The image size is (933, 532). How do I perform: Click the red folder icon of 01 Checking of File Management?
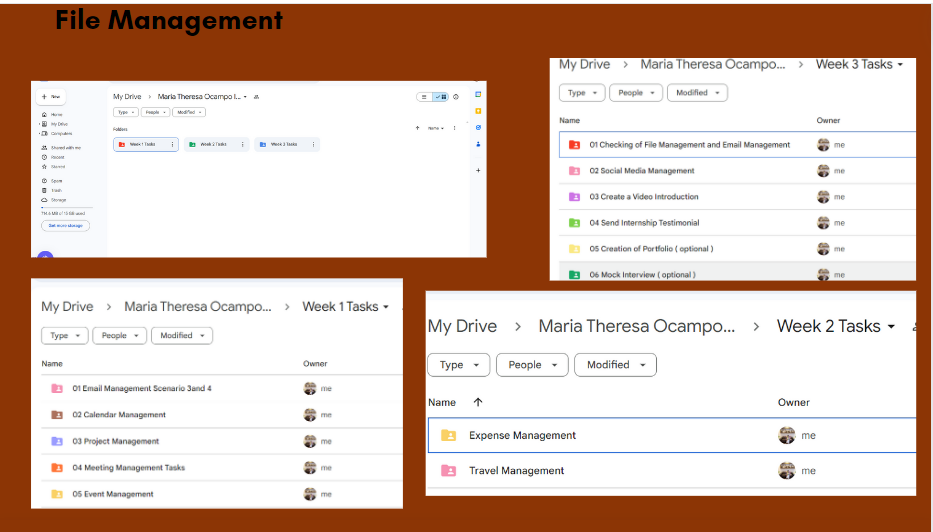(x=574, y=145)
